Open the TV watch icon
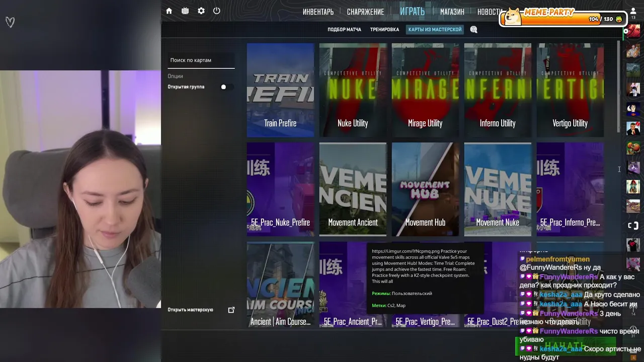Viewport: 644px width, 362px height. coord(185,11)
